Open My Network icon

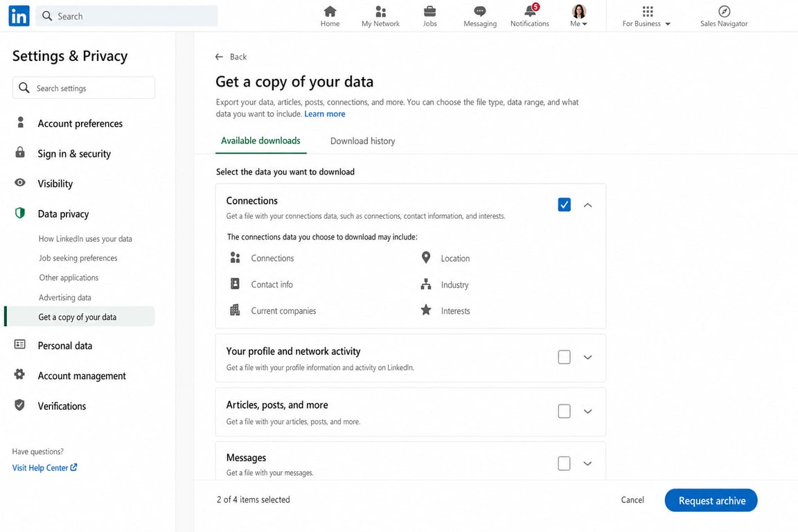(x=380, y=11)
